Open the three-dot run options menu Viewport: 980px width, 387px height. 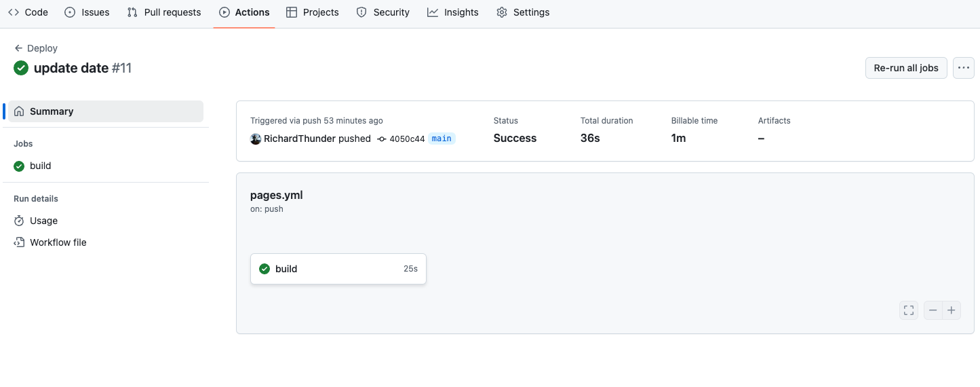[963, 68]
